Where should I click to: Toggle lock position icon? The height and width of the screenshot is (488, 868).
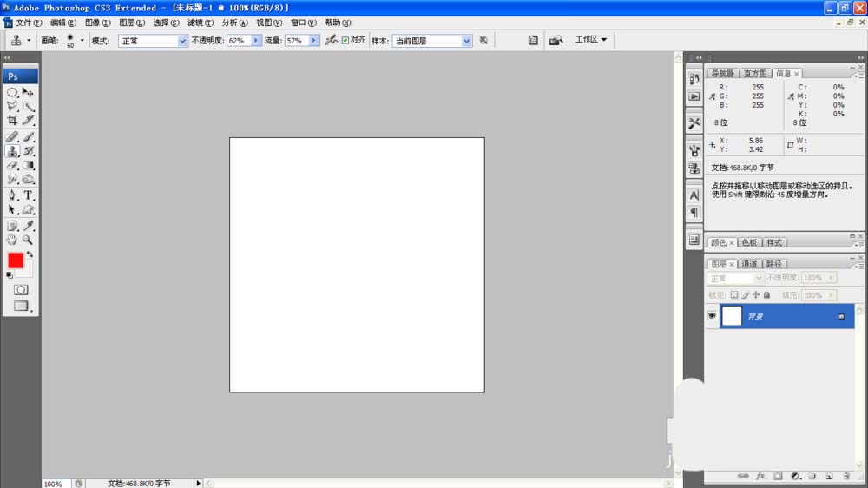click(756, 295)
